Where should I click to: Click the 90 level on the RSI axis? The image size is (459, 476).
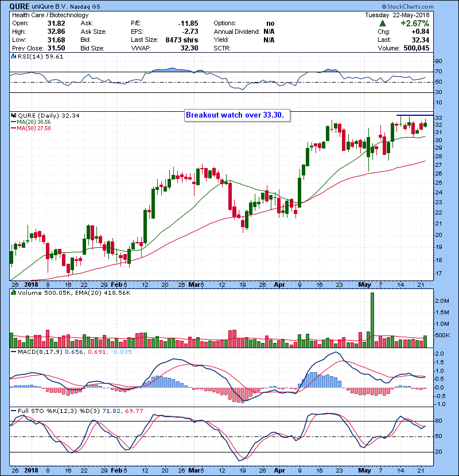[439, 61]
